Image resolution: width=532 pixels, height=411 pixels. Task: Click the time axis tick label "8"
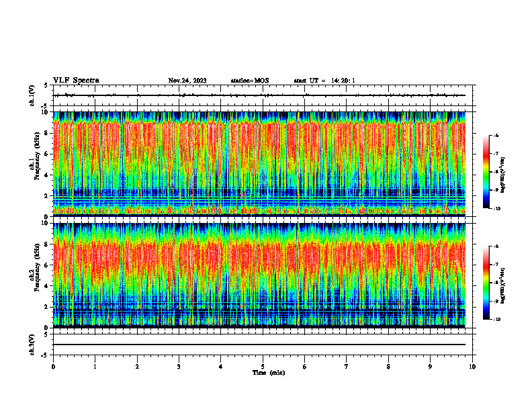click(388, 367)
